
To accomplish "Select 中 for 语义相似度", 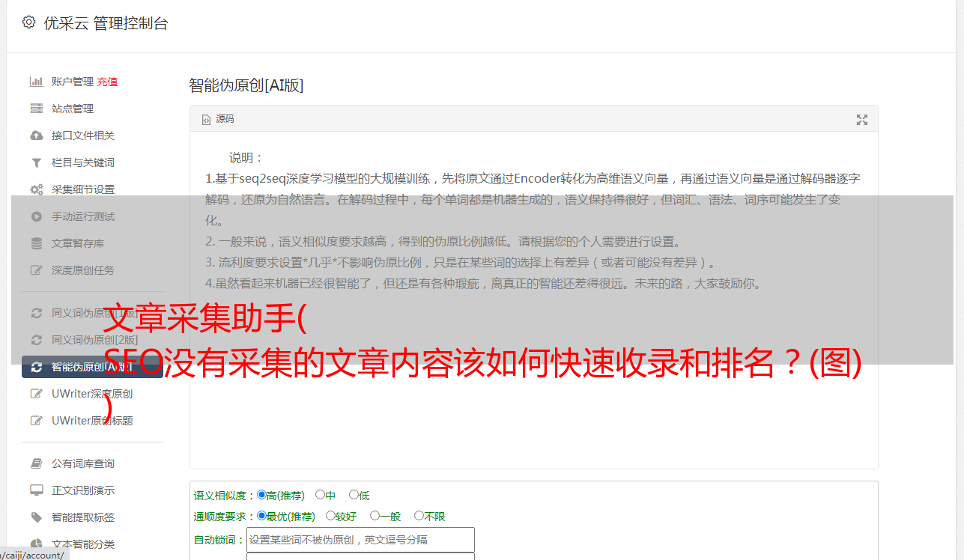I will [325, 495].
